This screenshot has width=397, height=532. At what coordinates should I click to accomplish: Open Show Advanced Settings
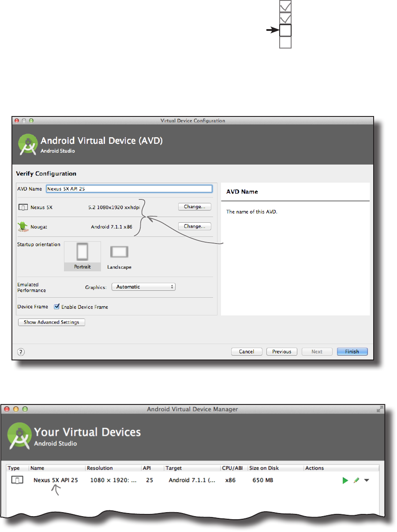point(51,322)
